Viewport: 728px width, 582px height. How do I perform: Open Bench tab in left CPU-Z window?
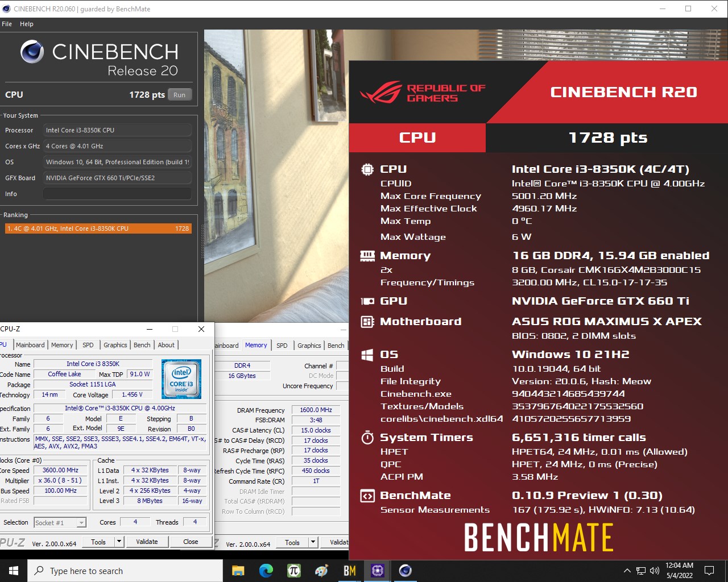142,345
